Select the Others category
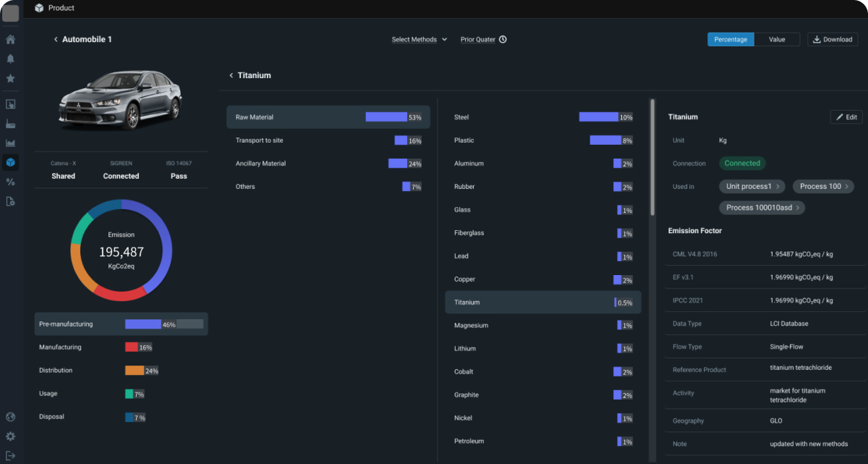The image size is (868, 464). click(328, 187)
